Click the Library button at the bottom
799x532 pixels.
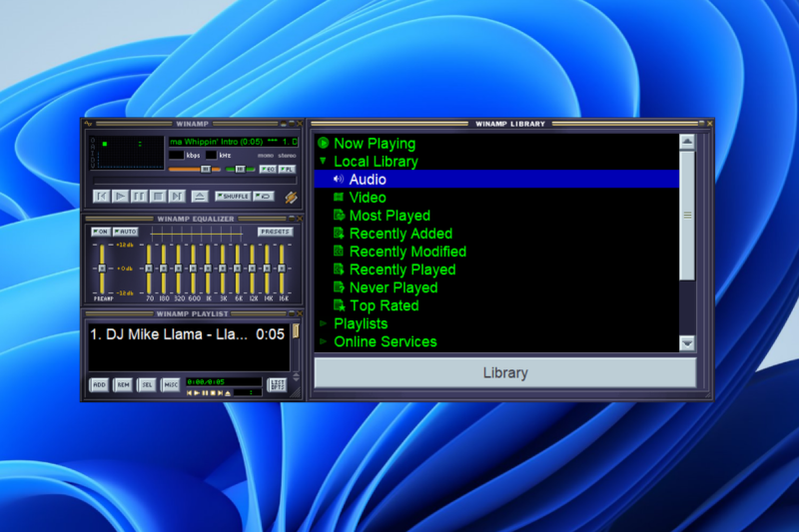click(505, 372)
